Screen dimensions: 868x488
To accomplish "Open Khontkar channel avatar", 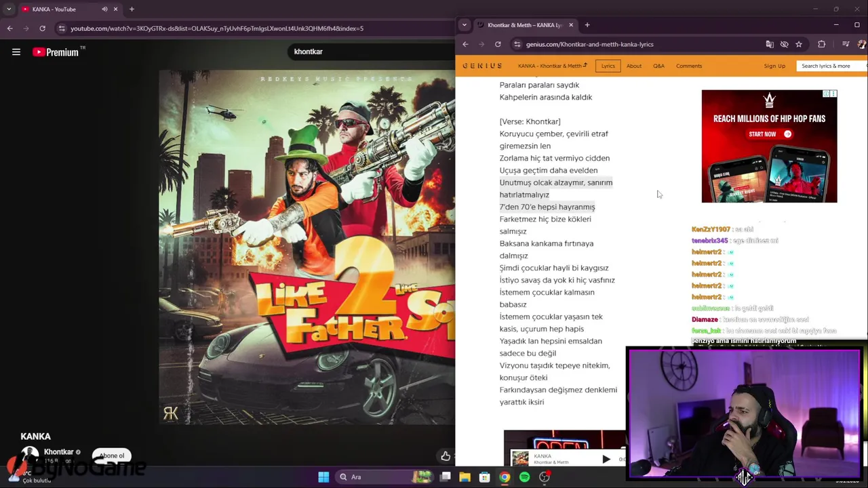I will click(29, 455).
